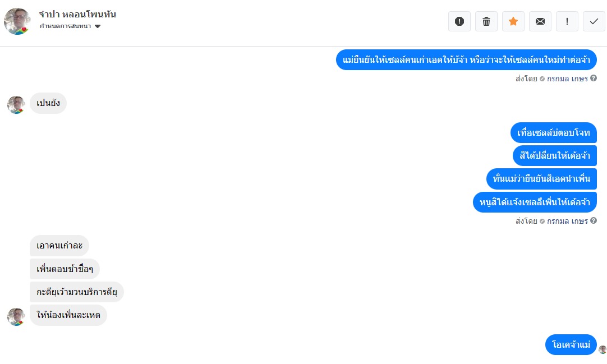The width and height of the screenshot is (607, 364).
Task: Open จำปา หลอนโพนทัน profile name
Action: point(77,15)
